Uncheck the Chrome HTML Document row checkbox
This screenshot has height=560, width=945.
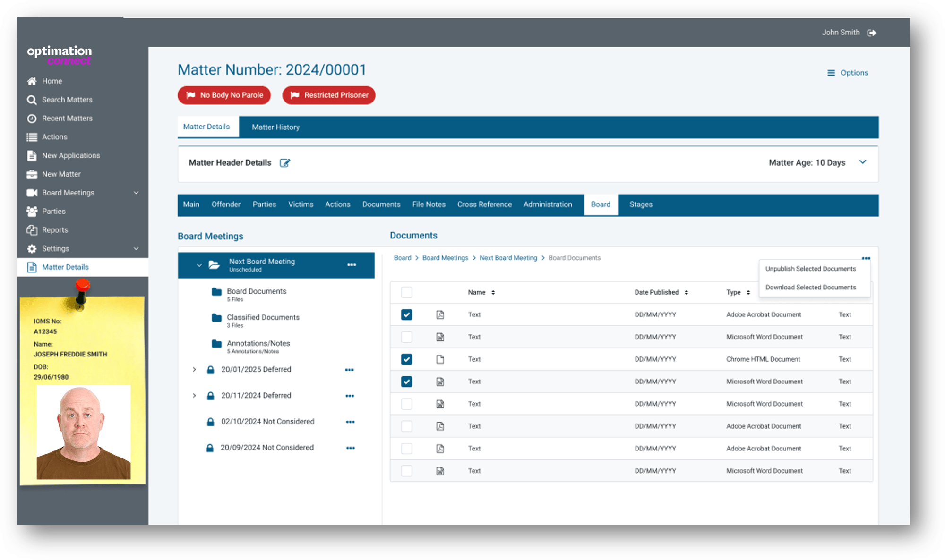[x=406, y=359]
